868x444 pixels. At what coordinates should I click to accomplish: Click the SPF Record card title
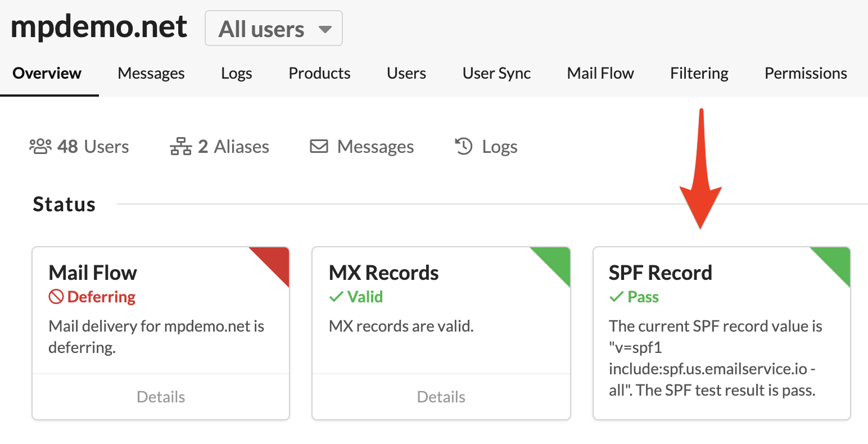661,273
